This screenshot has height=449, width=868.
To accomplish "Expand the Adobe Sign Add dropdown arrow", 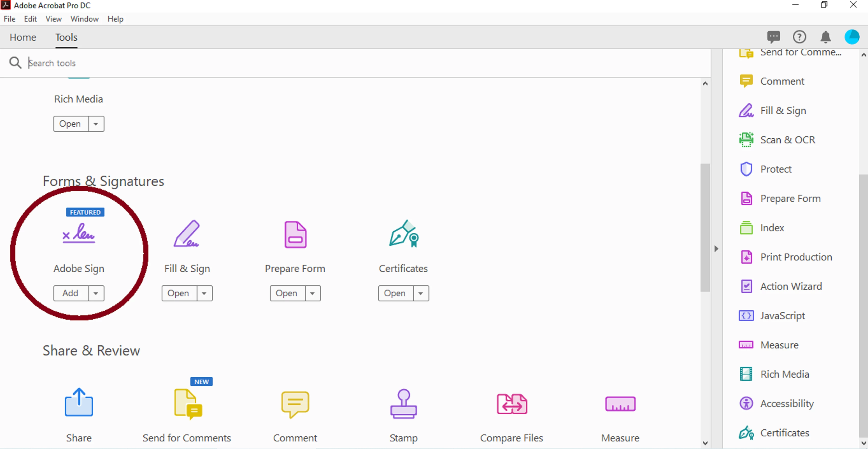I will [x=96, y=293].
